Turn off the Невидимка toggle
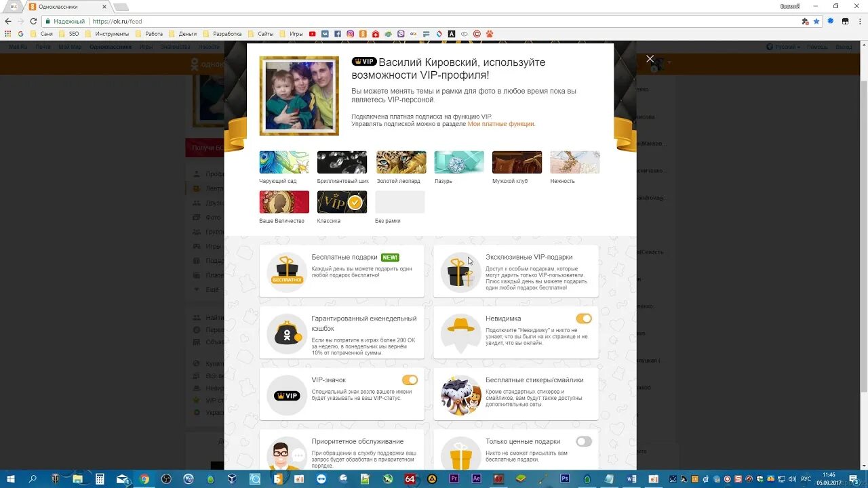The width and height of the screenshot is (868, 488). tap(584, 319)
